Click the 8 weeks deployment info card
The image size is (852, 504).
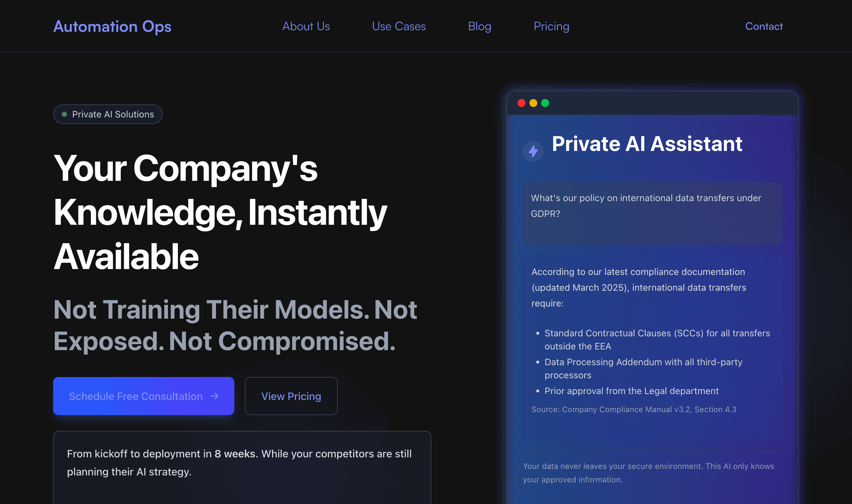click(x=242, y=467)
